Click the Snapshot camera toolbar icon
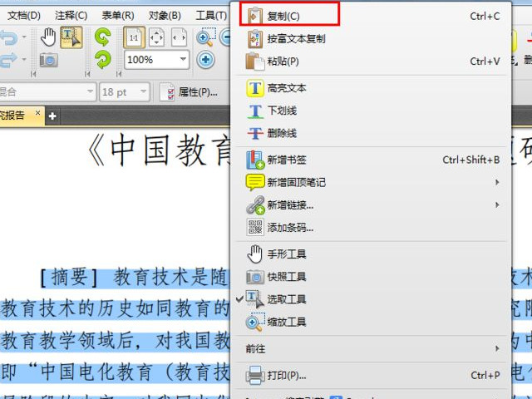The image size is (532, 399). pyautogui.click(x=49, y=60)
